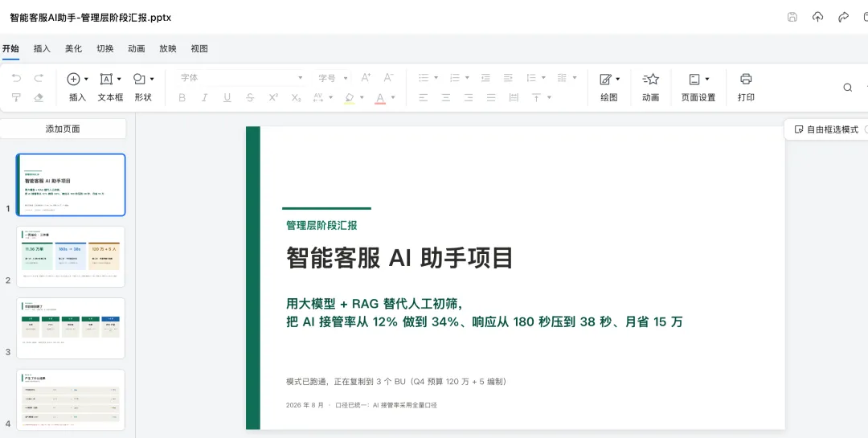Click the cloud upload icon

(x=817, y=17)
